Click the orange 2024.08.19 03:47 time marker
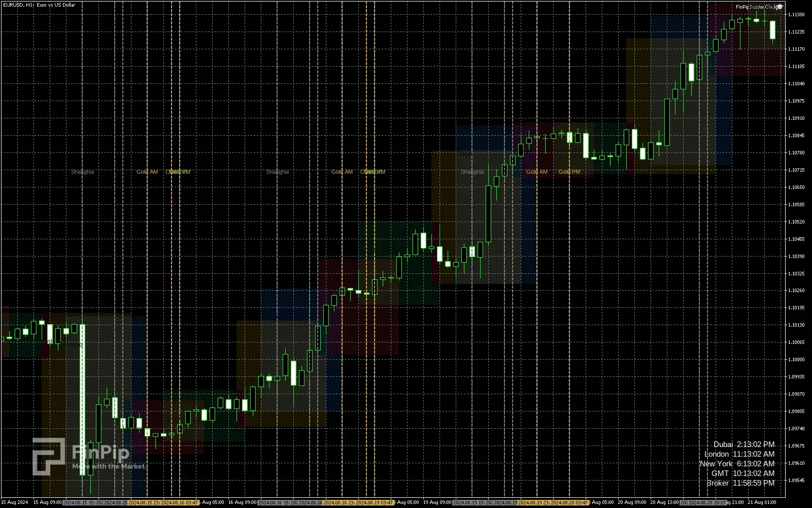This screenshot has width=812, height=508. pyautogui.click(x=375, y=502)
